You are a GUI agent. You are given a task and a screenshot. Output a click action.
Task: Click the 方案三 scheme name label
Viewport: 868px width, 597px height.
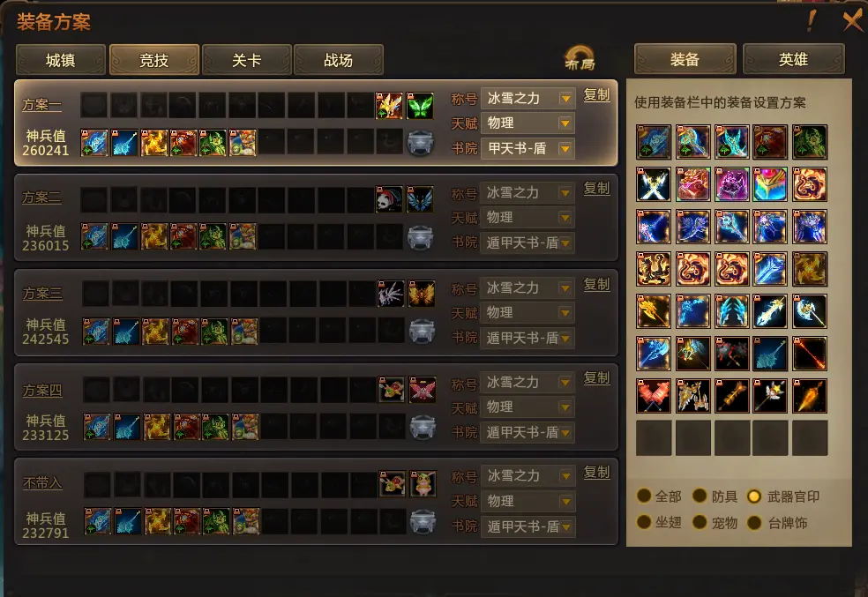(x=42, y=294)
